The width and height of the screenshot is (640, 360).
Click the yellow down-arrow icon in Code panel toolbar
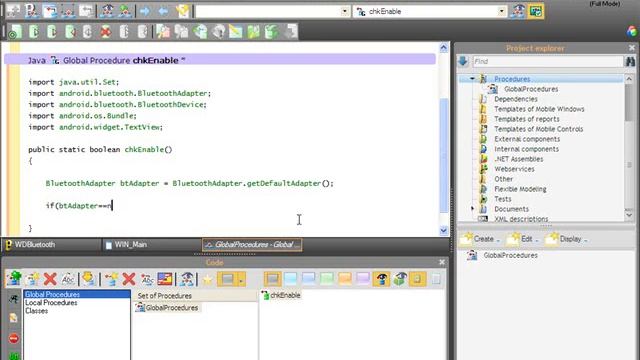(88, 279)
